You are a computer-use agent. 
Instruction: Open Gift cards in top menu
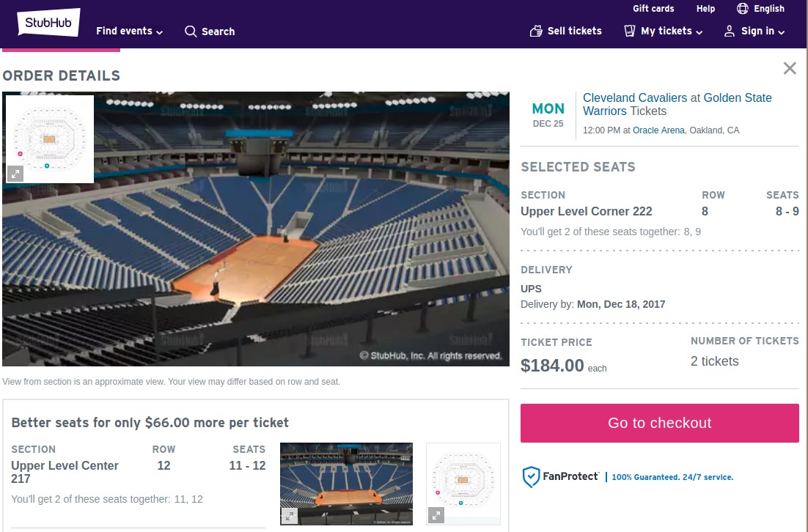coord(653,9)
